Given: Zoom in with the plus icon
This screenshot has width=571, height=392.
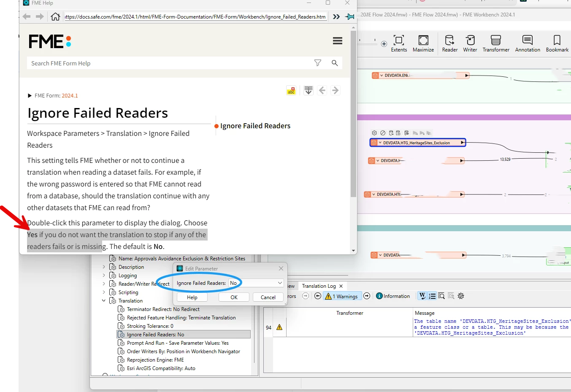Looking at the screenshot, I should click(x=384, y=44).
